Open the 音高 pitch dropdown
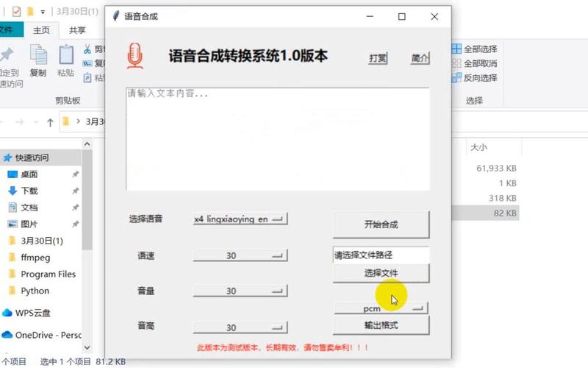The image size is (588, 368). 240,328
